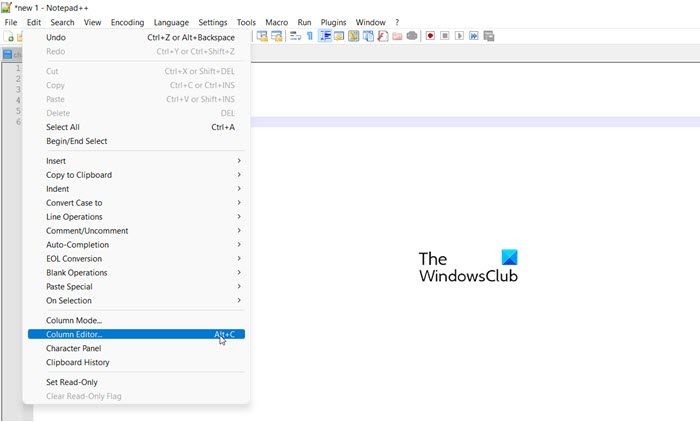Image resolution: width=700 pixels, height=422 pixels.
Task: Open the Character Panel entry
Action: 136,348
